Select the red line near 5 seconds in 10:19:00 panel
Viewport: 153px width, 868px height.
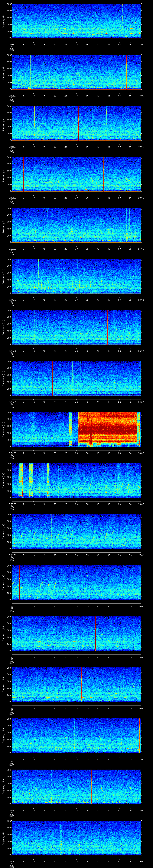[24, 174]
